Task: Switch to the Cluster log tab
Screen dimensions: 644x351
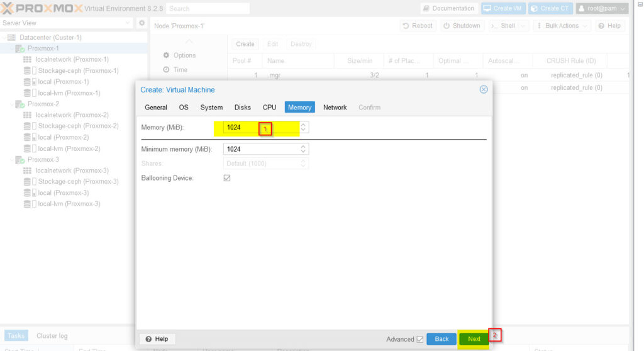Action: pyautogui.click(x=52, y=336)
